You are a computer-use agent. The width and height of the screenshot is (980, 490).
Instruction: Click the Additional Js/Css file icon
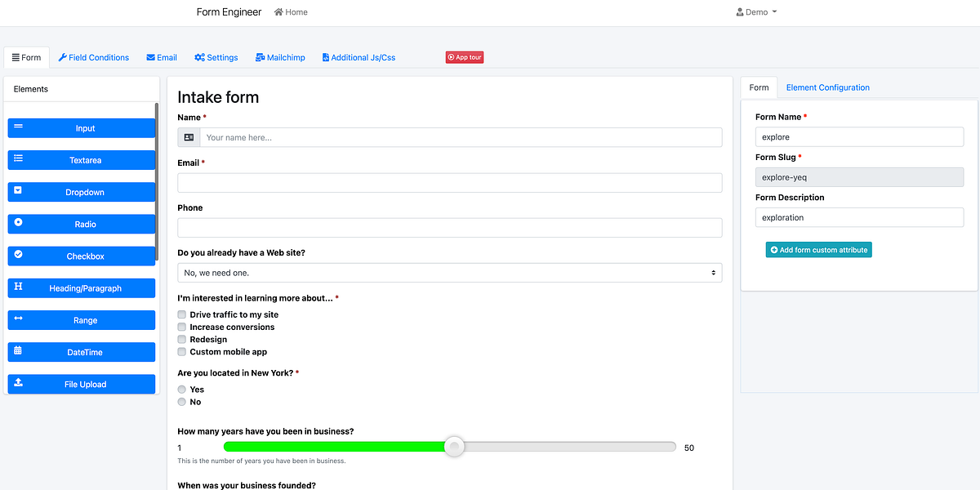coord(326,57)
